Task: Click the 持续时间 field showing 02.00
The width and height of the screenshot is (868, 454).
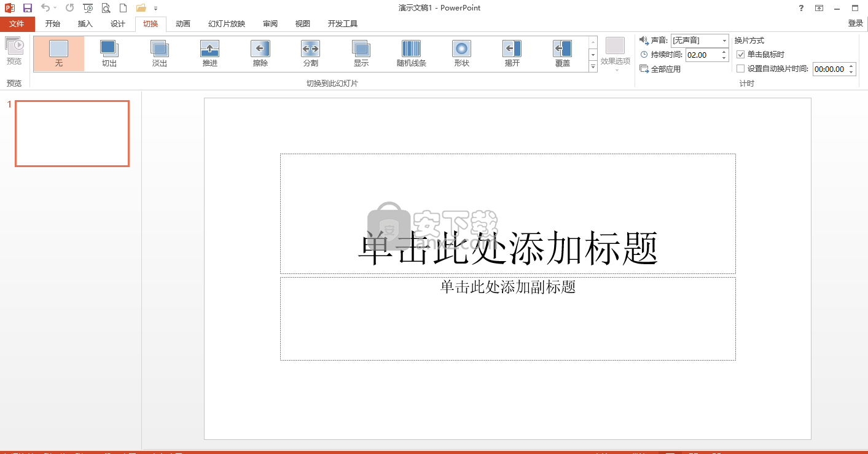Action: (703, 55)
